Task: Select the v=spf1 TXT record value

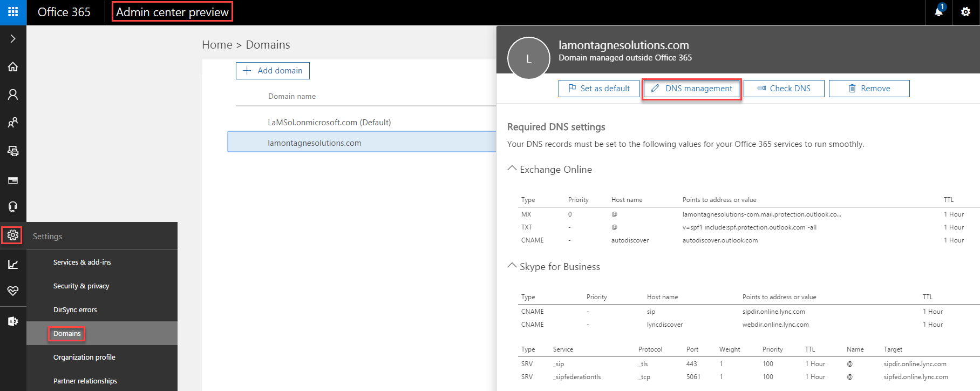Action: coord(749,227)
